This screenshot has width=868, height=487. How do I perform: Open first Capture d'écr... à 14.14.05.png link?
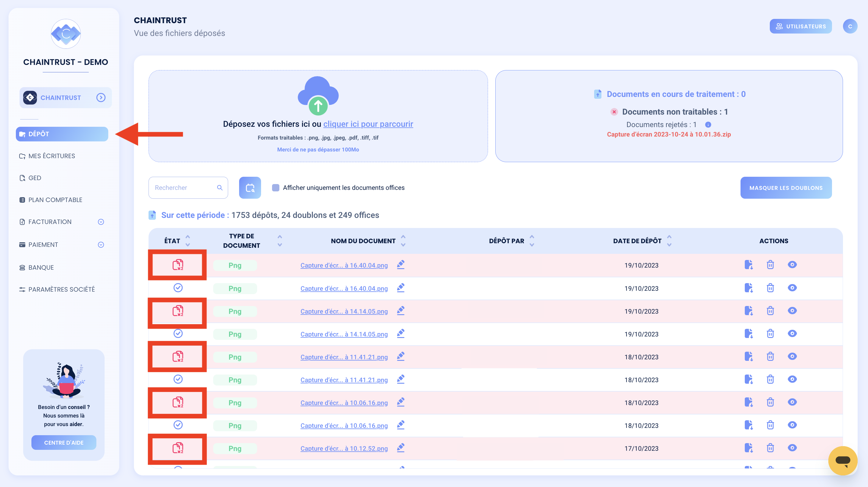click(x=344, y=311)
